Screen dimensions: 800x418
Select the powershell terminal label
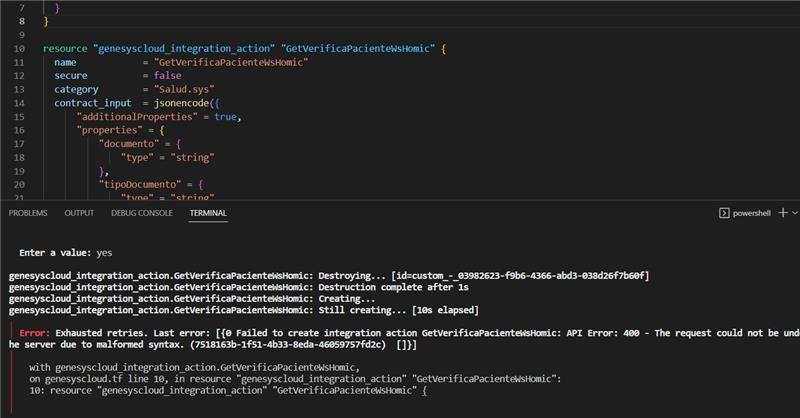point(752,213)
